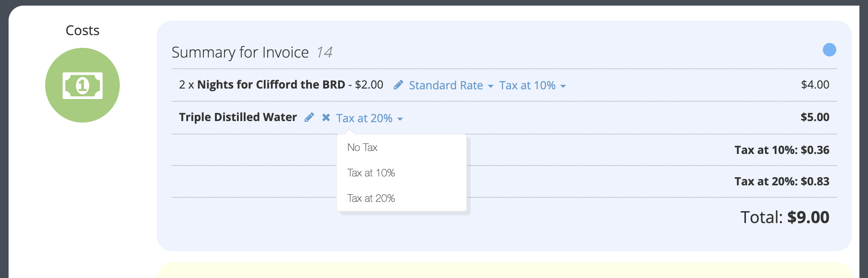
Task: Click the Costs section heading
Action: coord(82,30)
